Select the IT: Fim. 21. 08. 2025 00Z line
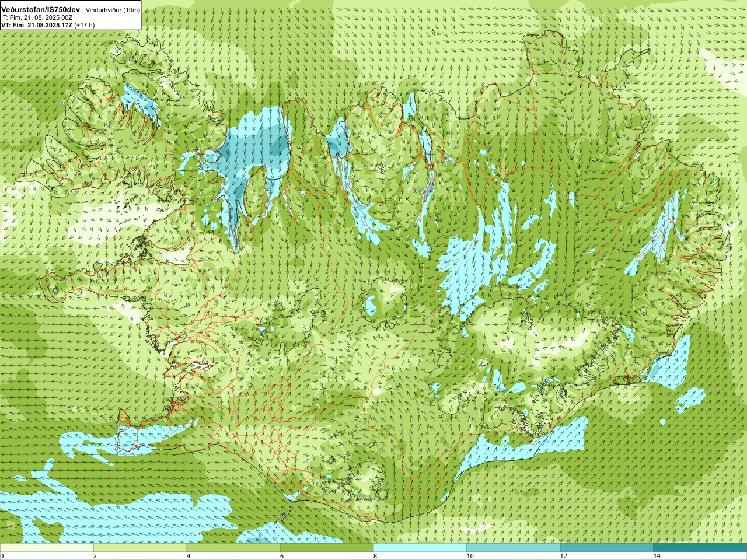Viewport: 747px width, 560px height. tap(37, 17)
